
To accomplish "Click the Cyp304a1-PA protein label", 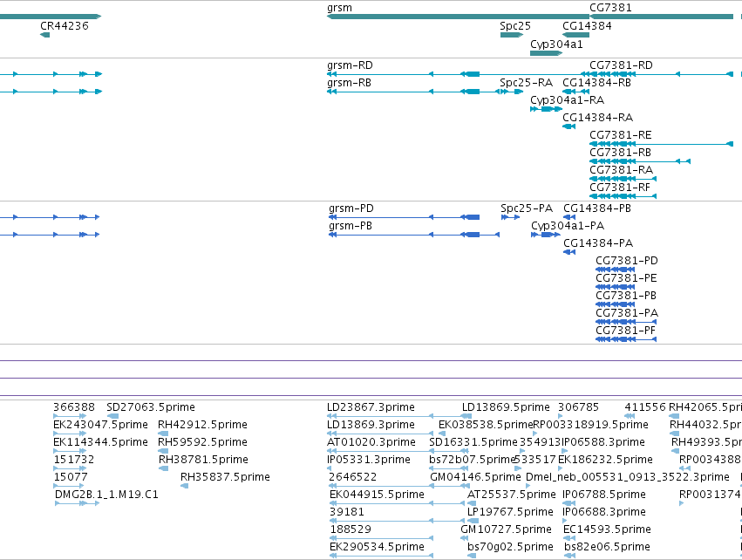I will coord(568,226).
